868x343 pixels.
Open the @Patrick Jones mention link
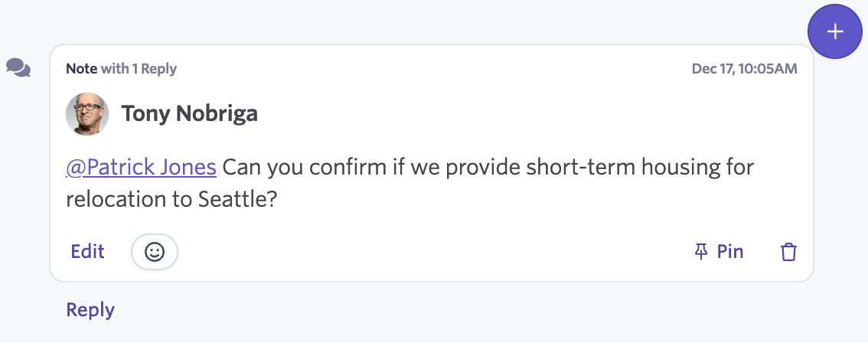142,167
